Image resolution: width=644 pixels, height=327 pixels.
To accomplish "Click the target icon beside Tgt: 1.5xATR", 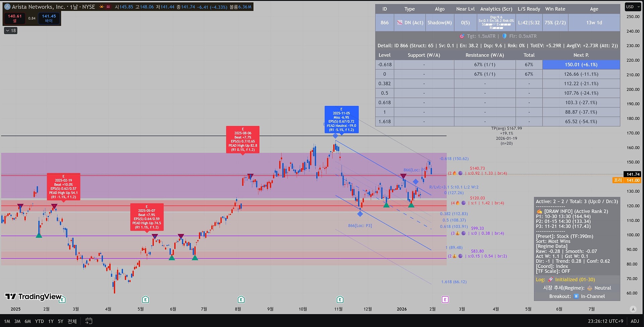I will 462,36.
